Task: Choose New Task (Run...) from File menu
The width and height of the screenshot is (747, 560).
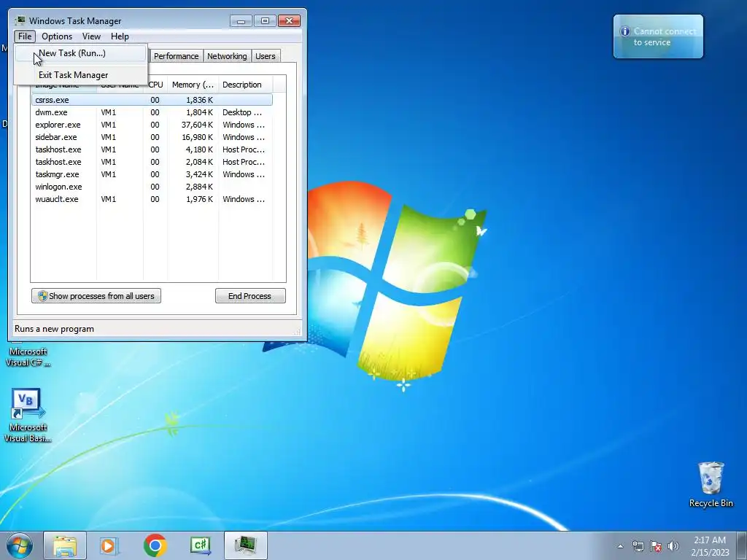Action: (80, 52)
